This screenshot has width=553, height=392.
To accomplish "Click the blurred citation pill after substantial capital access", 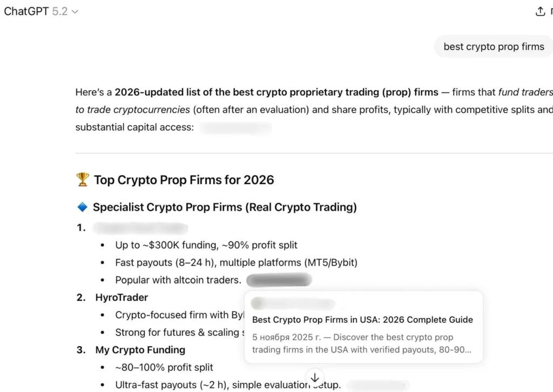I will pos(236,128).
